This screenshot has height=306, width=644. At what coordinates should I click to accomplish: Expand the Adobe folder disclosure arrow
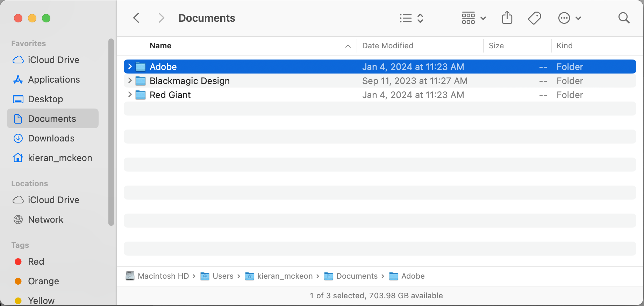pyautogui.click(x=130, y=67)
